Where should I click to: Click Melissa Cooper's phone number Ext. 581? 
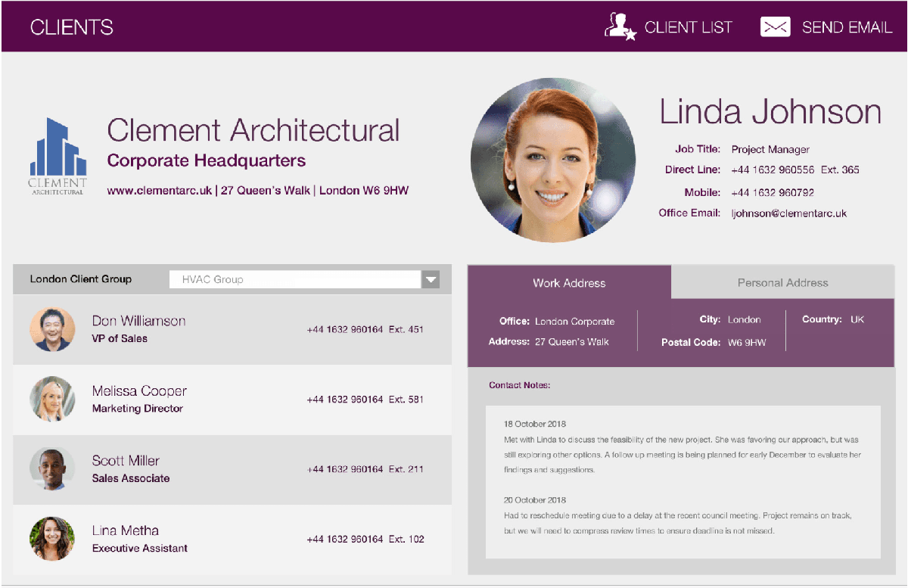365,400
